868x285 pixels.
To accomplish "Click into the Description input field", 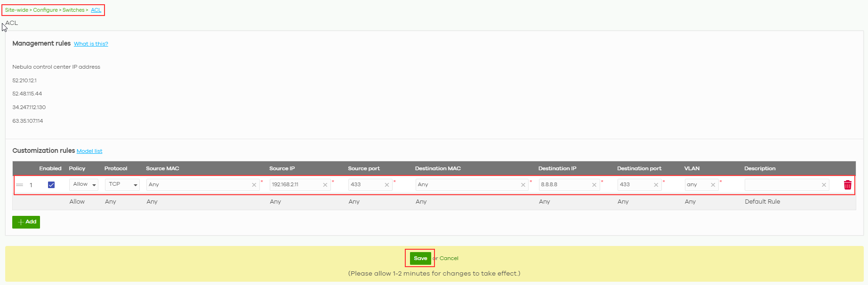I will click(x=781, y=185).
